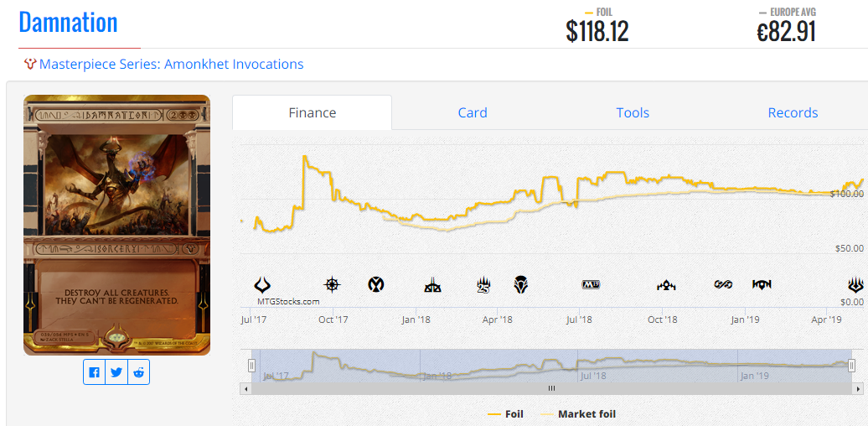Screen dimensions: 868x426
Task: Click the Masters 25 set icon
Action: coord(484,285)
